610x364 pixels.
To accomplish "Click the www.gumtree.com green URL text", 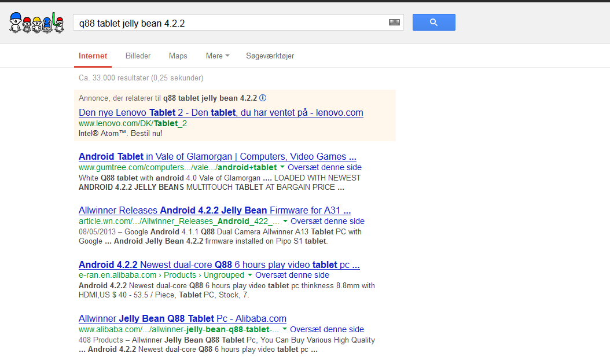I will click(x=178, y=168).
